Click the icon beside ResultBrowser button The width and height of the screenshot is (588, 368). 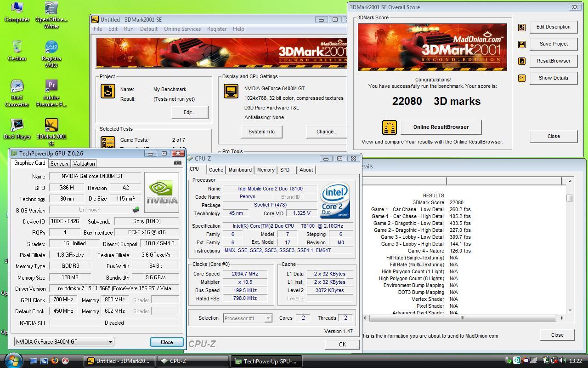[522, 61]
